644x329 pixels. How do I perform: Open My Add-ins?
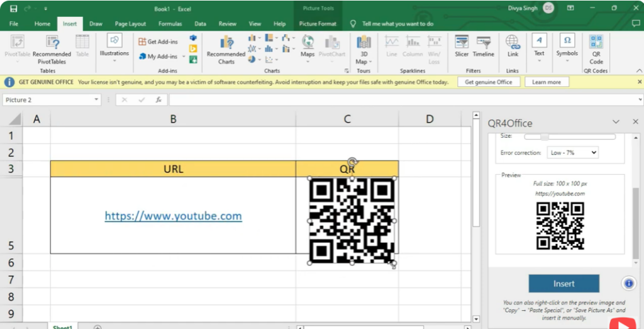[x=158, y=56]
